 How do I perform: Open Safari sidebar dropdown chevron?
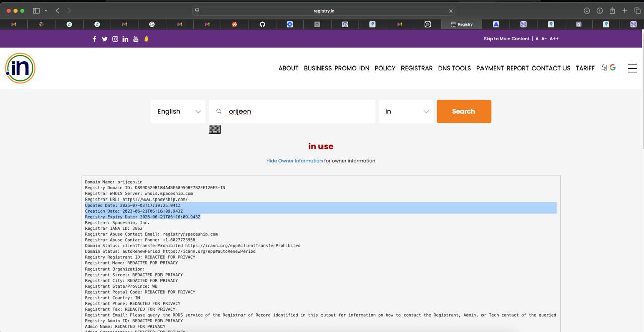coord(46,11)
